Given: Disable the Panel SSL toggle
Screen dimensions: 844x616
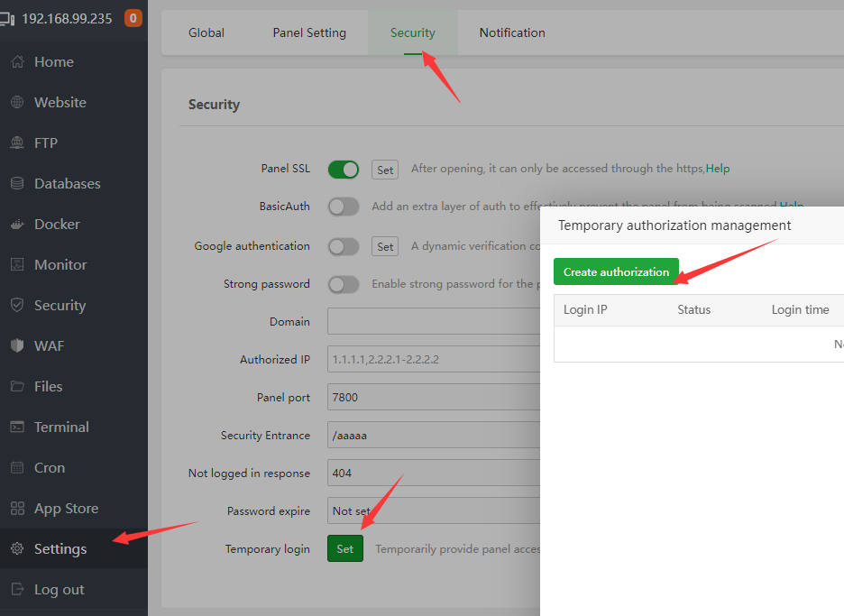Looking at the screenshot, I should click(x=343, y=170).
